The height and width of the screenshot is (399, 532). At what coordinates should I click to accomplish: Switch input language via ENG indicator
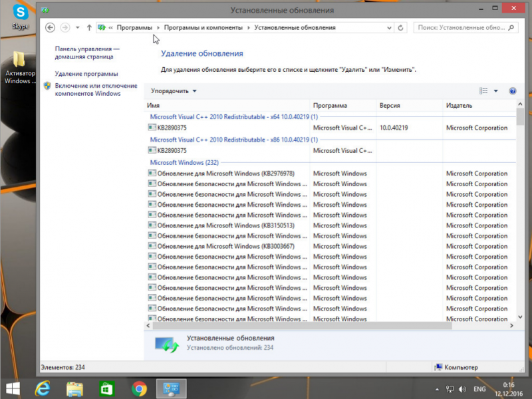click(479, 389)
